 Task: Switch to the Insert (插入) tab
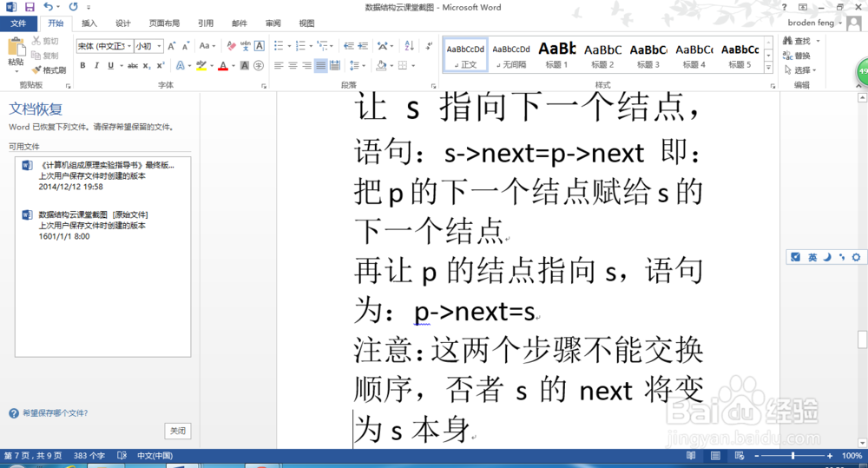89,23
